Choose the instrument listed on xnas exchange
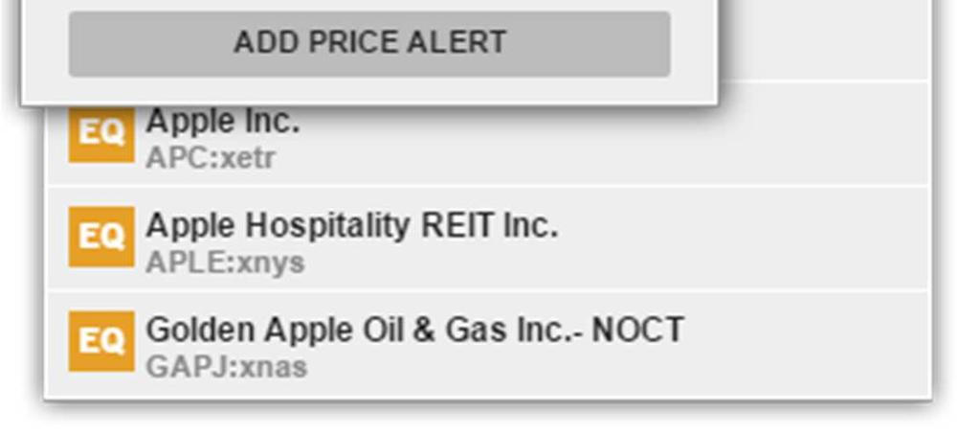This screenshot has width=980, height=434. [487, 343]
